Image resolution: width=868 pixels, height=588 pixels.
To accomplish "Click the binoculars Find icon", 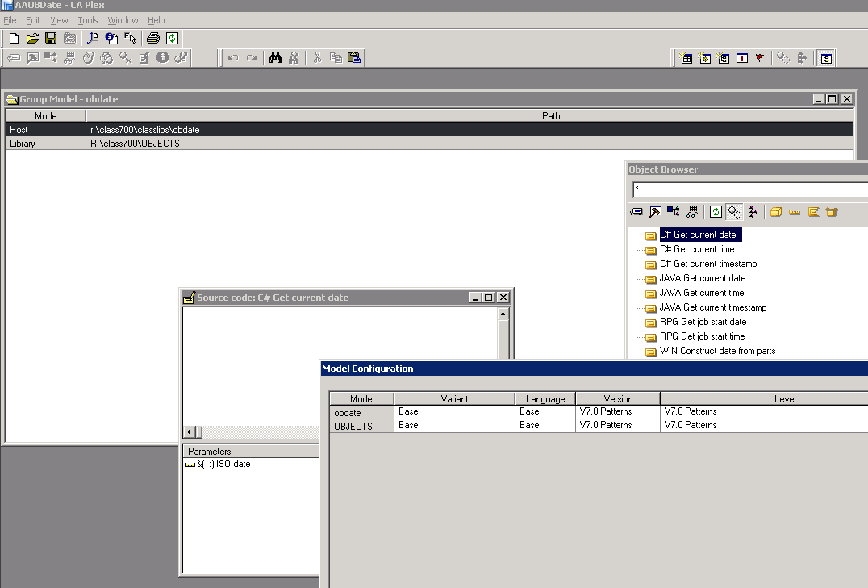I will click(275, 57).
